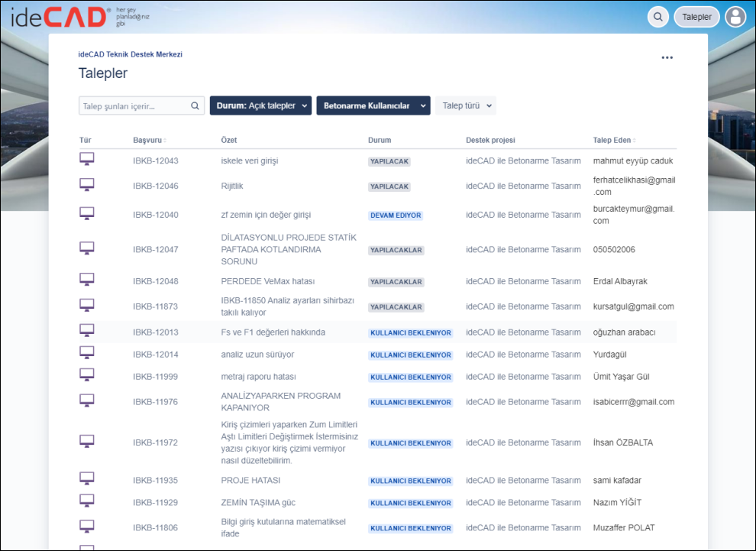The height and width of the screenshot is (551, 756).
Task: Expand the Talep türü filter
Action: pyautogui.click(x=466, y=105)
